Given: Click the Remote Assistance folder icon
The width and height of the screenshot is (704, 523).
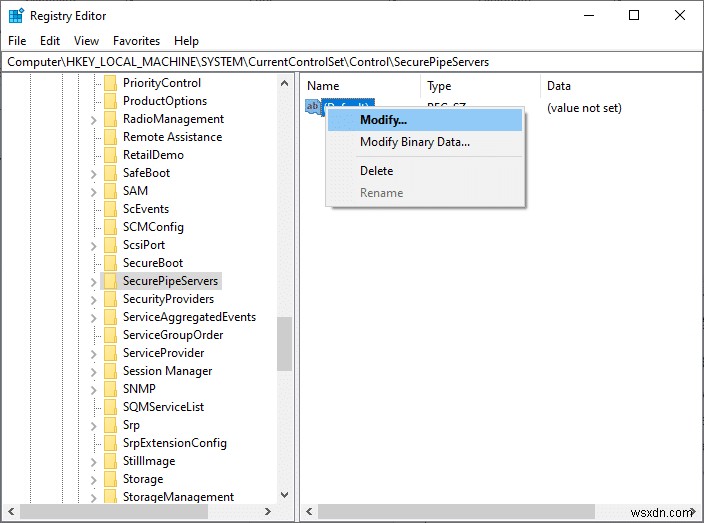Looking at the screenshot, I should [110, 137].
